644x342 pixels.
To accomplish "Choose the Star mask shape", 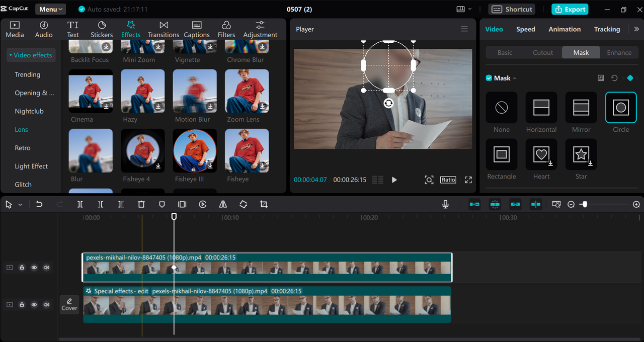I will [581, 154].
